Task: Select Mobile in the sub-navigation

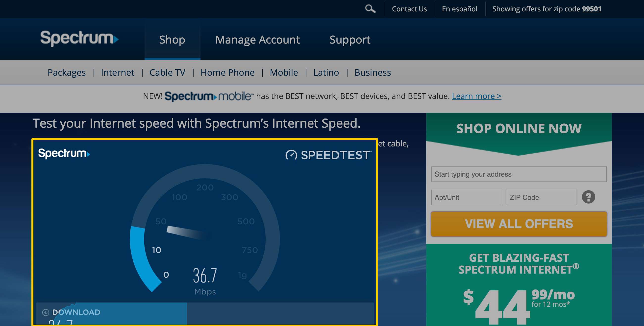Action: (x=284, y=72)
